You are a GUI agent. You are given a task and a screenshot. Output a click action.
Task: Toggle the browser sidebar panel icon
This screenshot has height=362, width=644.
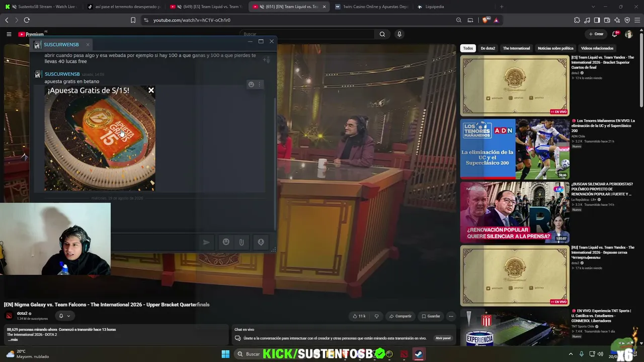coord(597,20)
